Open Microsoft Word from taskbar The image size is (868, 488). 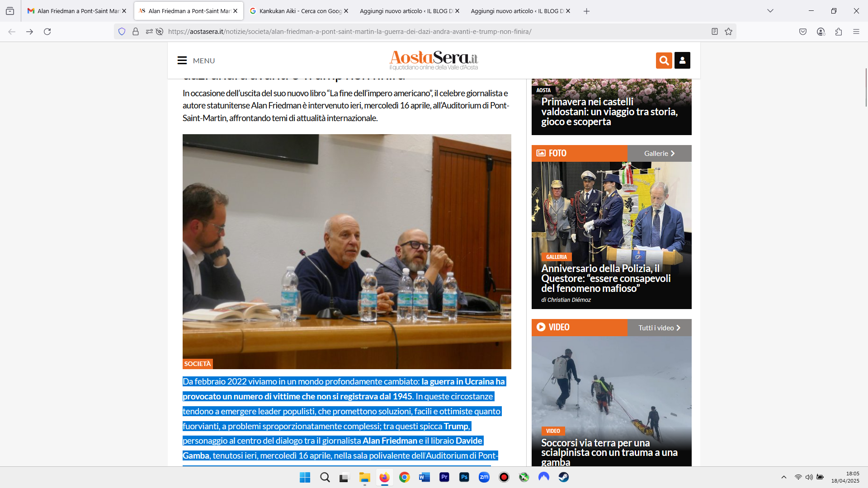[425, 477]
